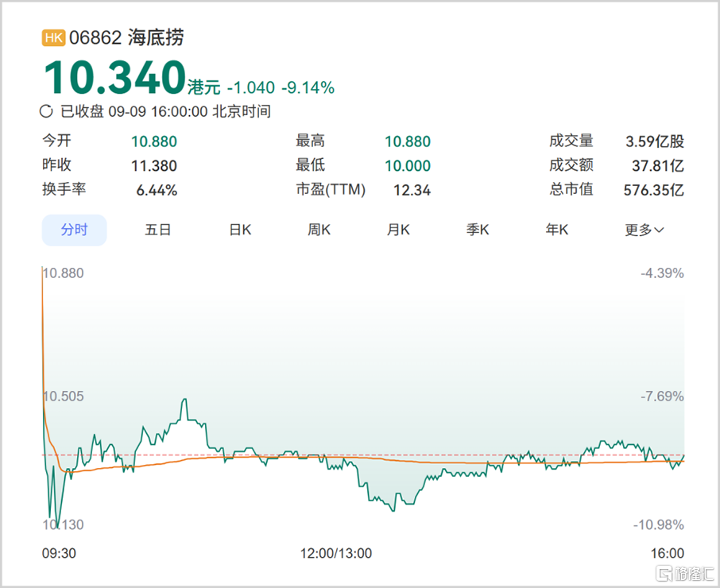Click the price change -1.040 value
This screenshot has height=588, width=720.
[x=251, y=87]
